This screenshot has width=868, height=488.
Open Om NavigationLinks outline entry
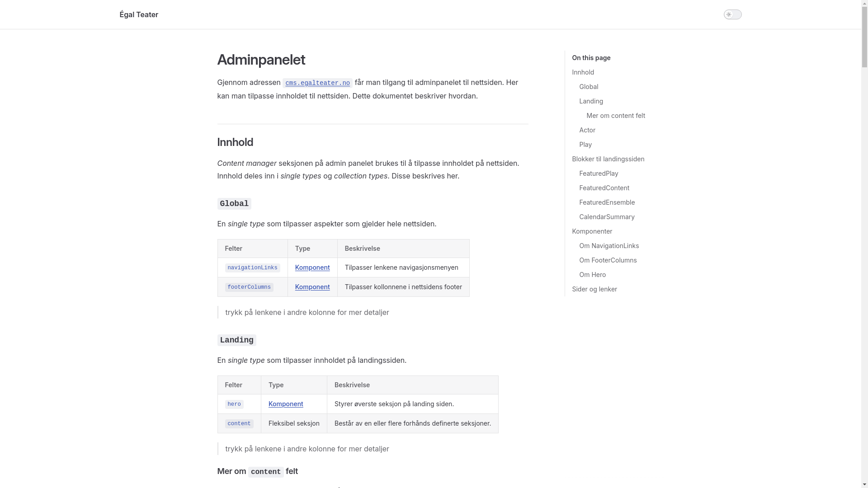click(x=609, y=246)
